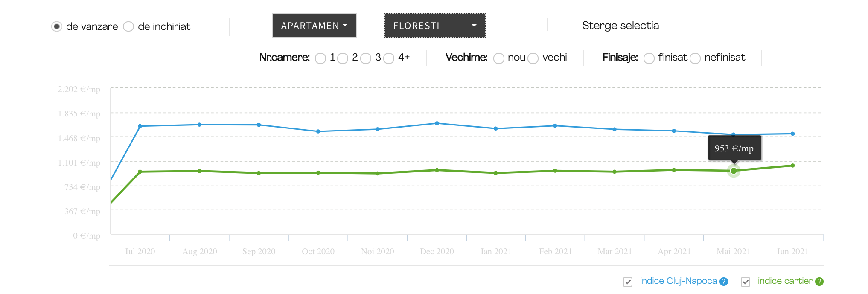The width and height of the screenshot is (868, 294).
Task: Select the 'de vanzare' radio option
Action: pyautogui.click(x=57, y=26)
